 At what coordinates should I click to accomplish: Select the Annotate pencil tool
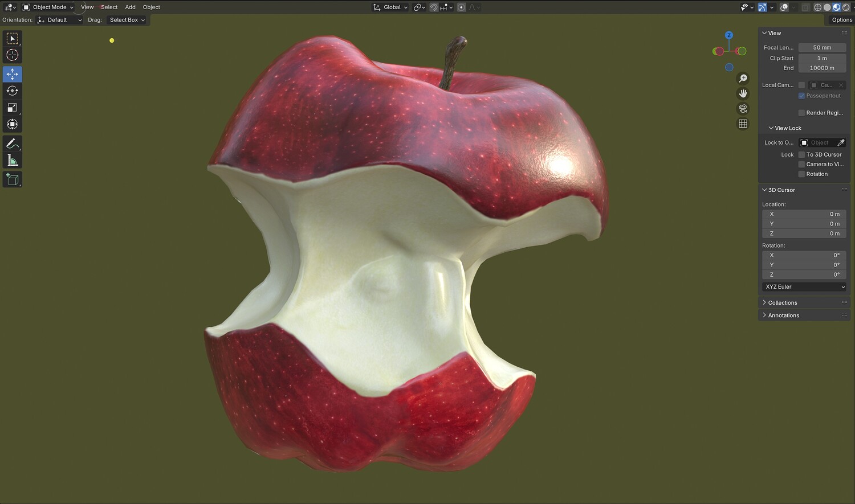point(12,144)
